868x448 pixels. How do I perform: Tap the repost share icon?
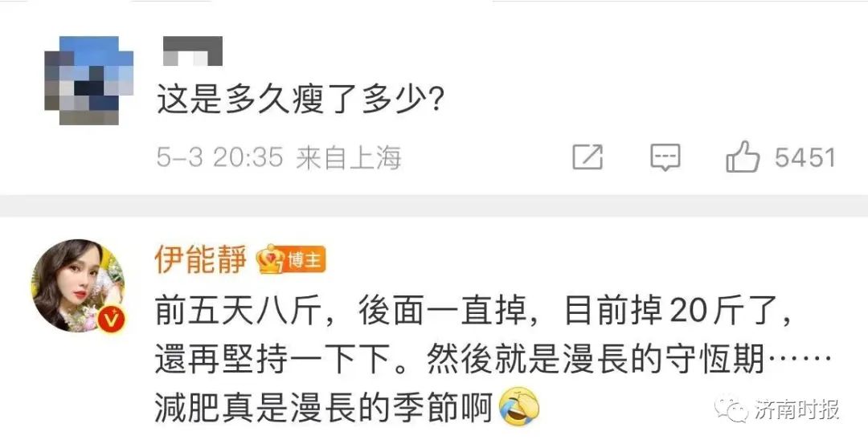click(588, 157)
